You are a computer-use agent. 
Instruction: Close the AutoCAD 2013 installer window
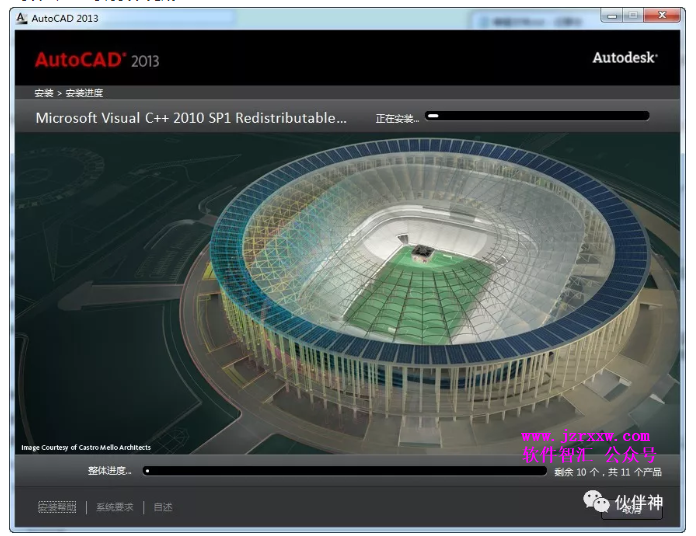coord(662,16)
